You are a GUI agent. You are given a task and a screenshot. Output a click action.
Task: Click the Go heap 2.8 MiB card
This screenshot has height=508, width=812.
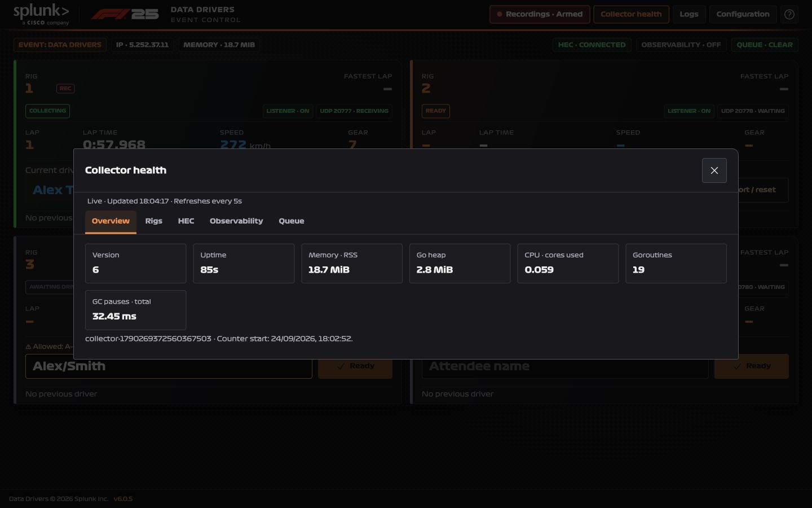point(460,263)
